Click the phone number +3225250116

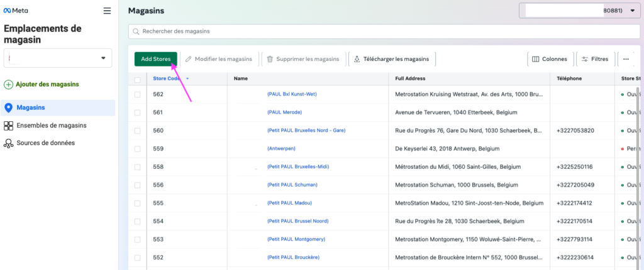[x=575, y=167]
